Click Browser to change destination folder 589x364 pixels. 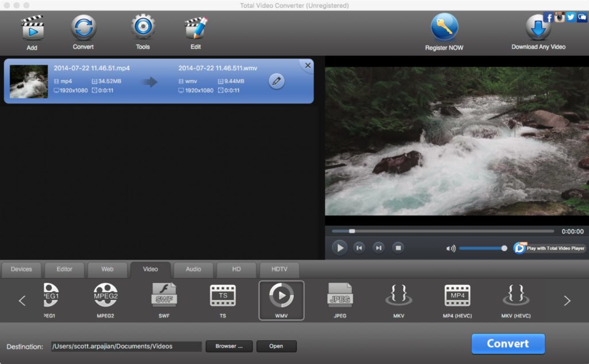pos(229,346)
